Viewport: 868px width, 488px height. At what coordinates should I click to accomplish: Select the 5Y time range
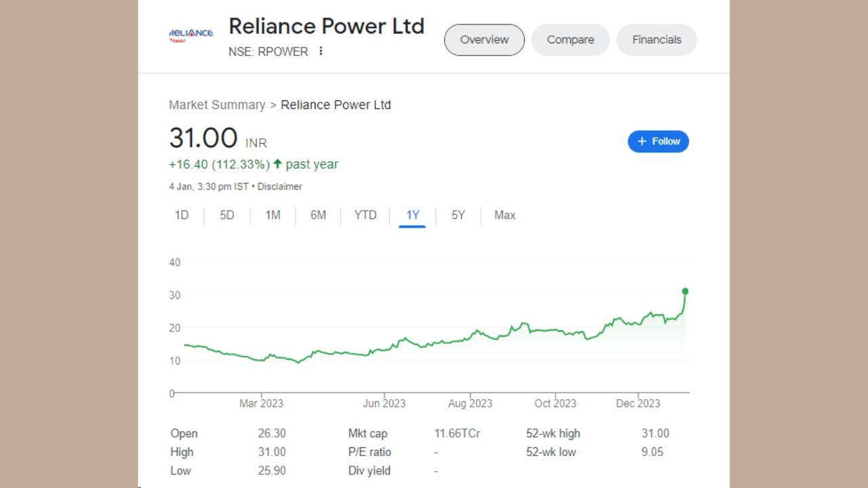458,215
